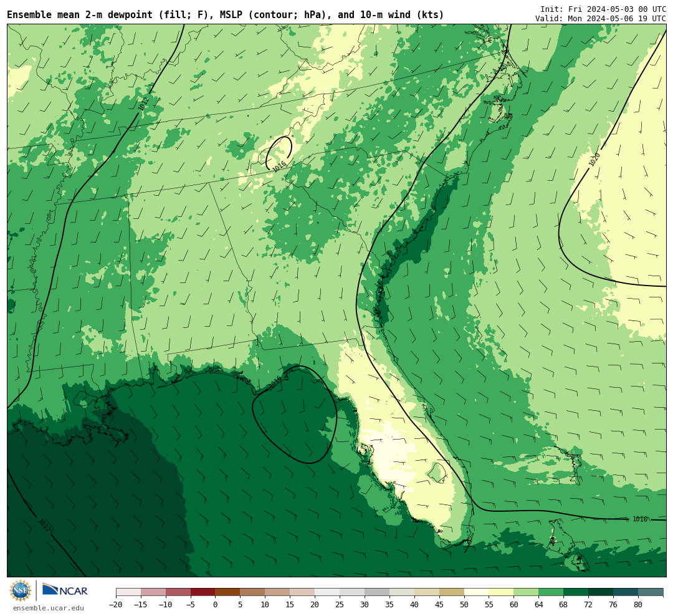Click the colorbar tick label 72
This screenshot has width=673, height=616.
point(588,605)
